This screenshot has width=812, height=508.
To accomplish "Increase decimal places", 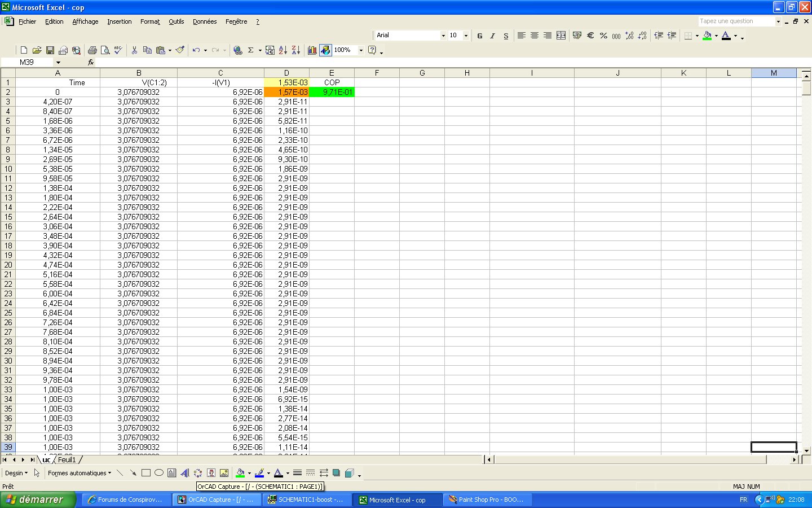I will pyautogui.click(x=629, y=36).
